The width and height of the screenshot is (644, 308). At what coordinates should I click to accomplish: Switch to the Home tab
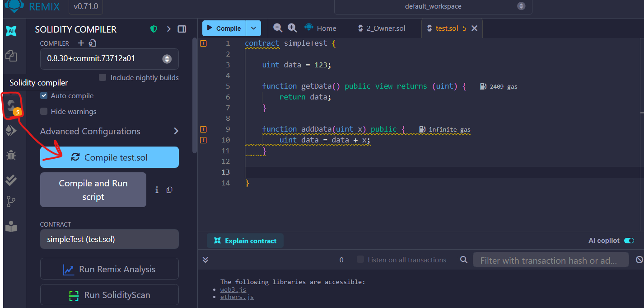[320, 28]
